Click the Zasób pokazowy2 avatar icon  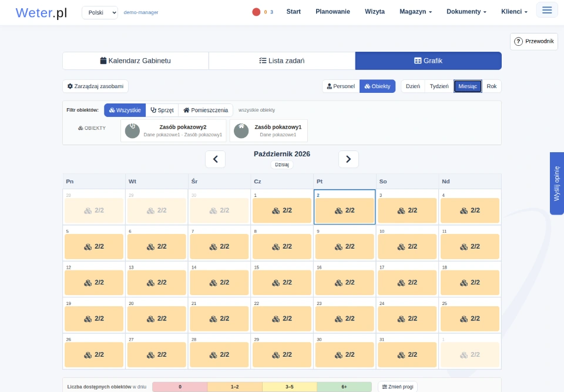(x=132, y=130)
